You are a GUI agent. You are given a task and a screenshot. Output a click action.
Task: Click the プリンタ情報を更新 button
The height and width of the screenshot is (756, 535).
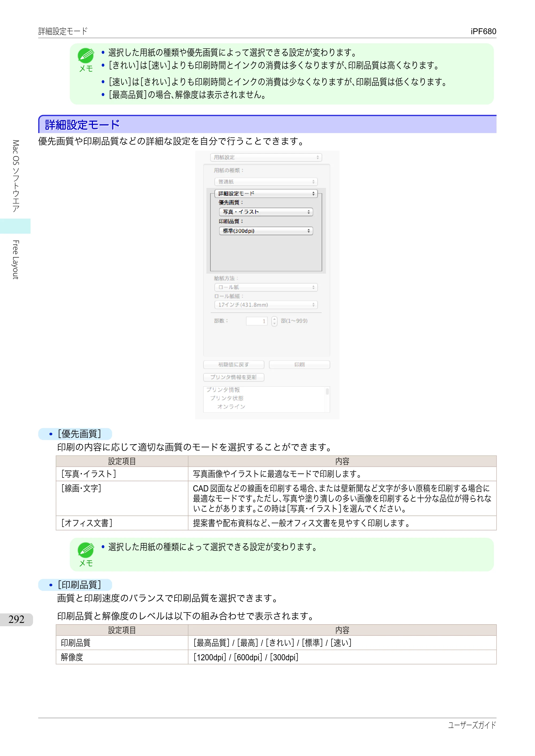pos(234,377)
